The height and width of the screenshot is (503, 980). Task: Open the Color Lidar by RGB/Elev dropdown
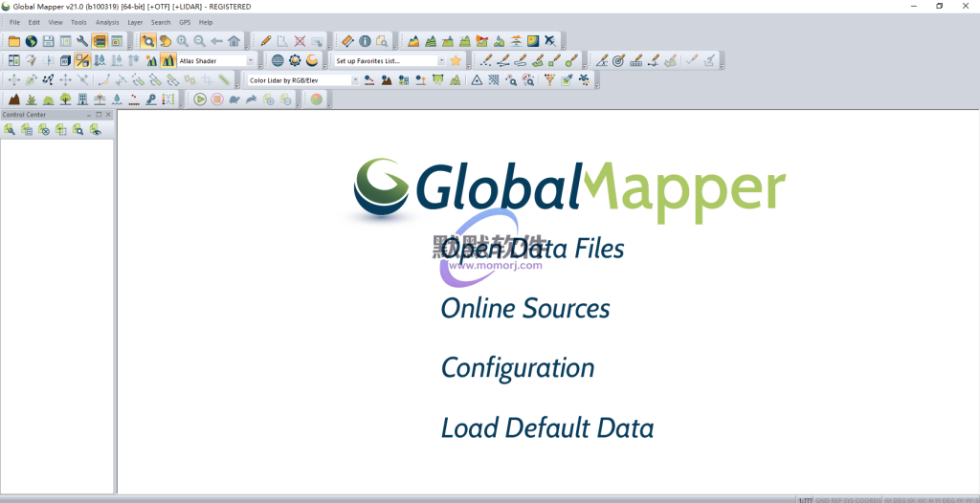point(355,80)
